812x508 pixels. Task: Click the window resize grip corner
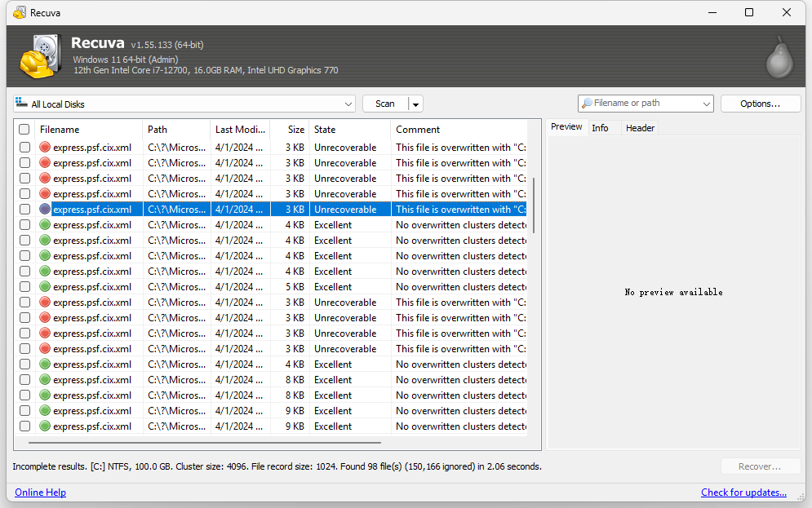[801, 497]
